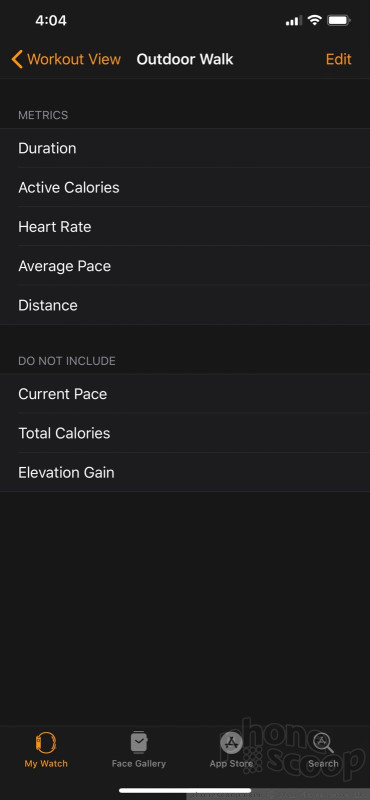Select the Total Calories row
This screenshot has width=370, height=800.
click(185, 433)
